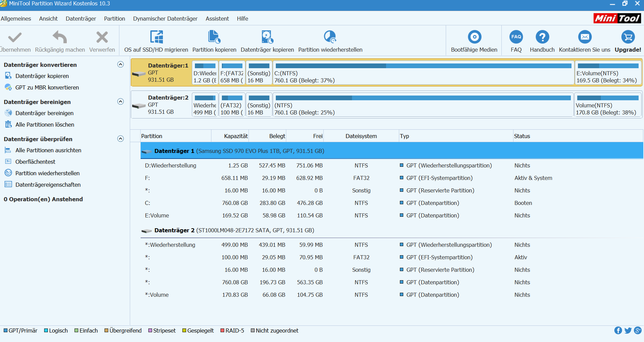Click GPT zu MBR konvertieren link
This screenshot has height=342, width=644.
point(47,87)
